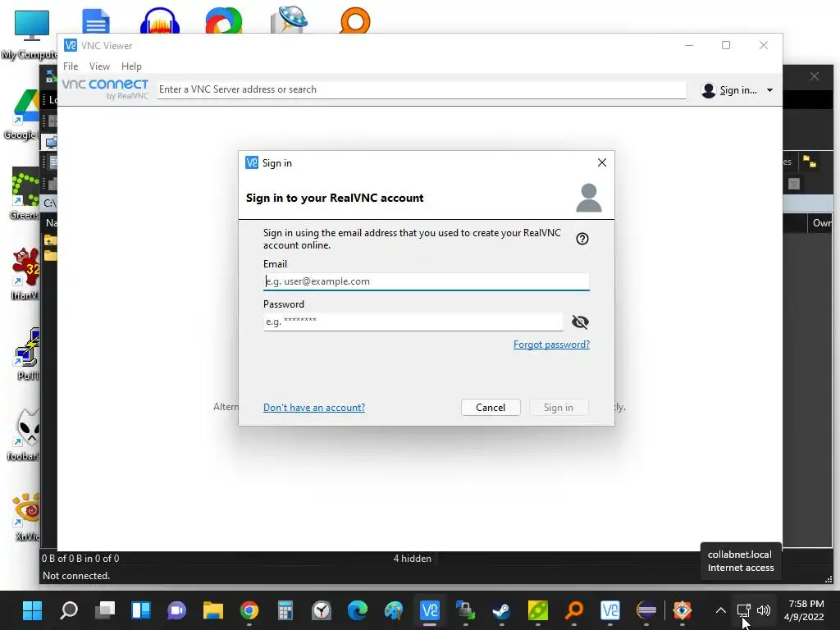Click the Sign in account button in toolbar

737,90
